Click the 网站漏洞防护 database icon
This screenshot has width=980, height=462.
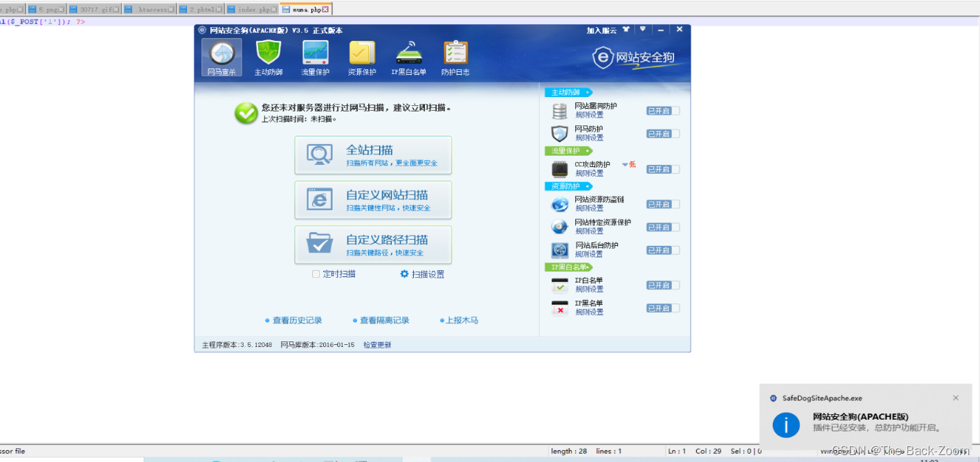[x=559, y=111]
